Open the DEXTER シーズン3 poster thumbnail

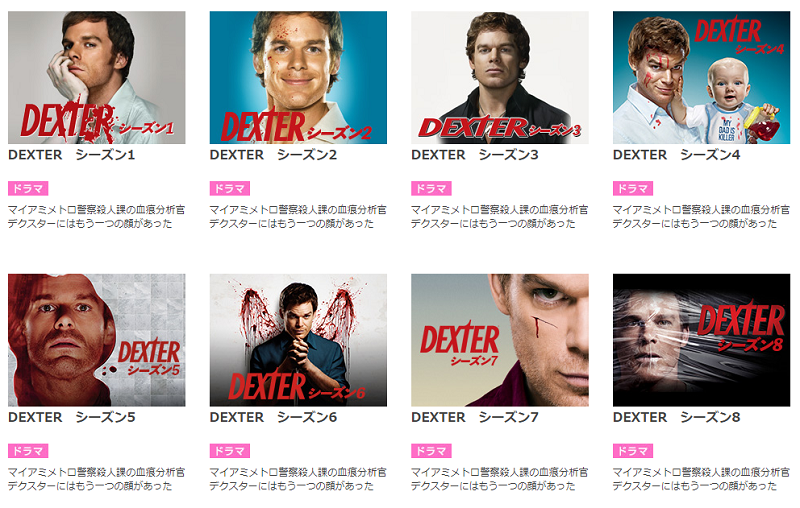(x=499, y=78)
